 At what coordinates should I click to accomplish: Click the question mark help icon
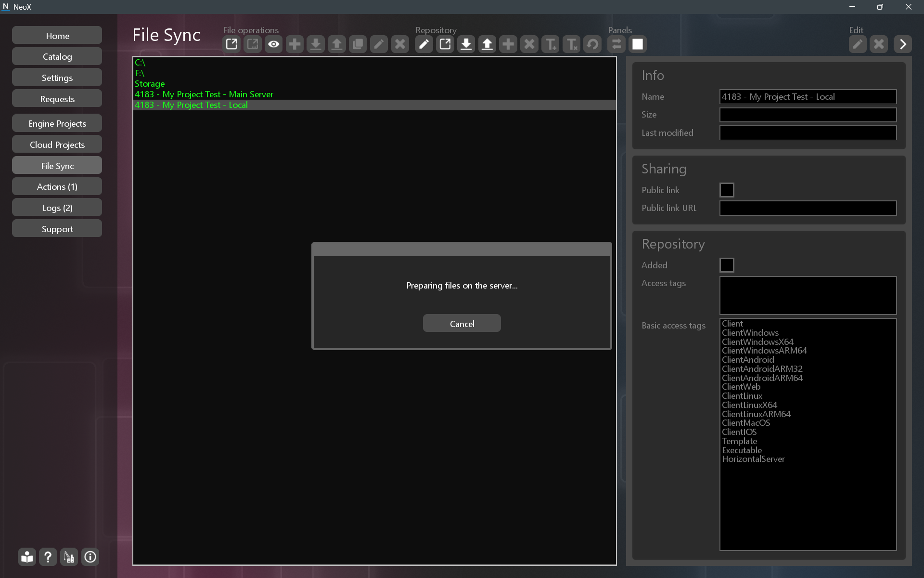coord(48,557)
